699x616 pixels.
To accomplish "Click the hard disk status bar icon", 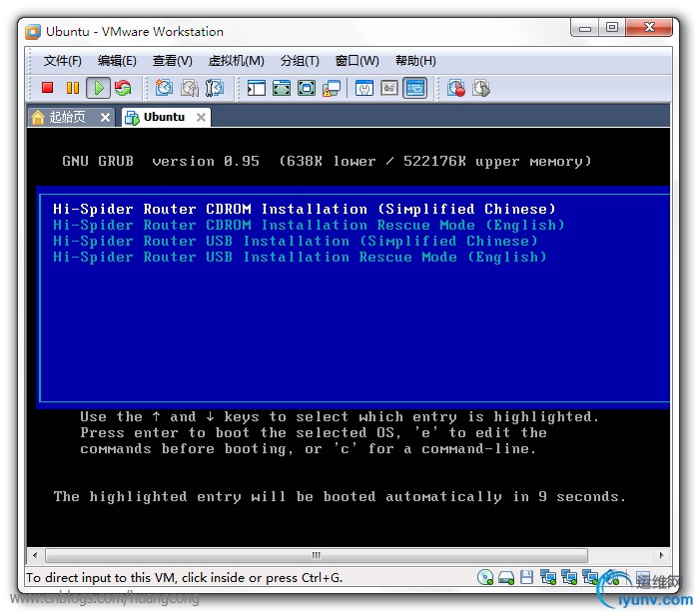I will click(x=506, y=578).
